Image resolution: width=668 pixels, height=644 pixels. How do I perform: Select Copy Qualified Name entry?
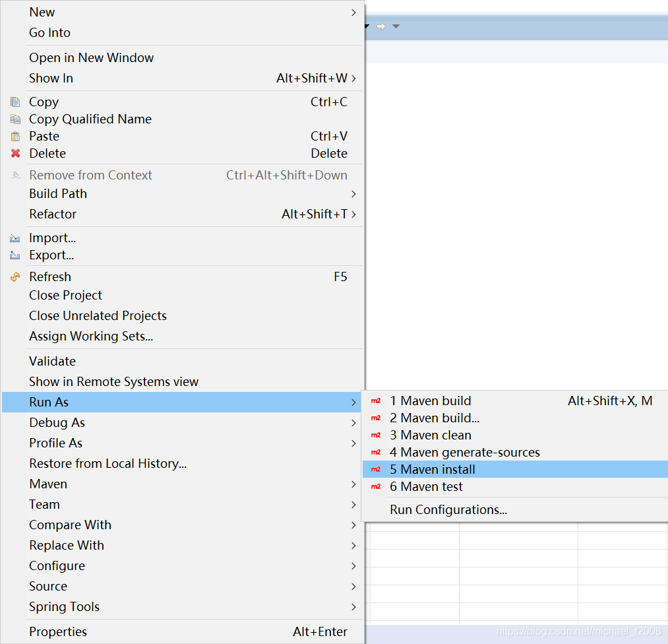pos(183,119)
